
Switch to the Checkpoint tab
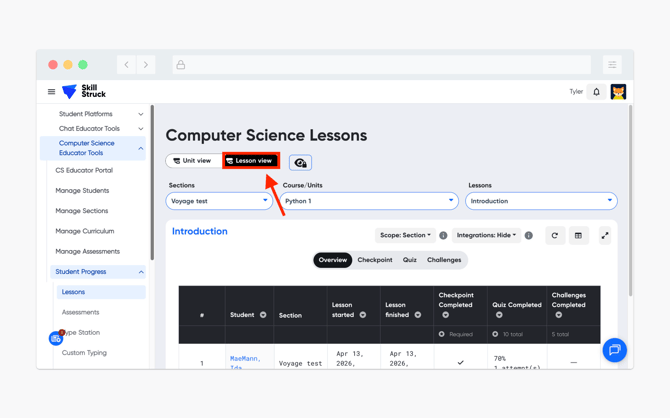coord(375,260)
